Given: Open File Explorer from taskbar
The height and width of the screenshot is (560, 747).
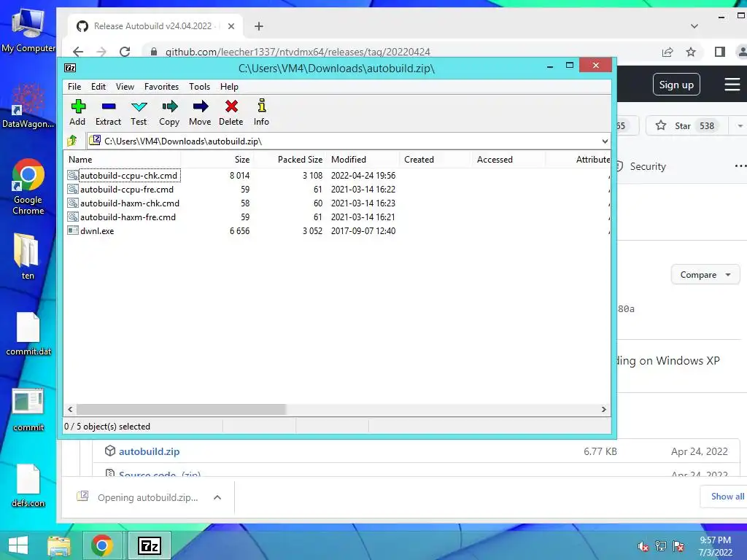Looking at the screenshot, I should point(59,545).
